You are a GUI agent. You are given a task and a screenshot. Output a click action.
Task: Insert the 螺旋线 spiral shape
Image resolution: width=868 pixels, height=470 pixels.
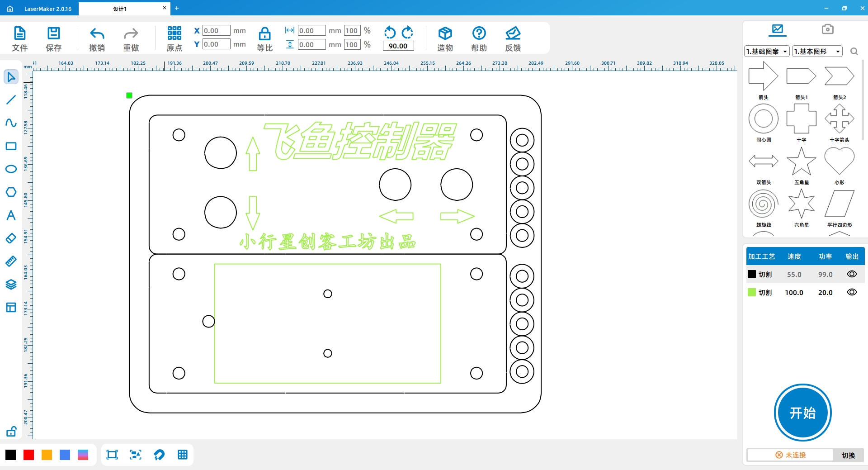(x=764, y=204)
